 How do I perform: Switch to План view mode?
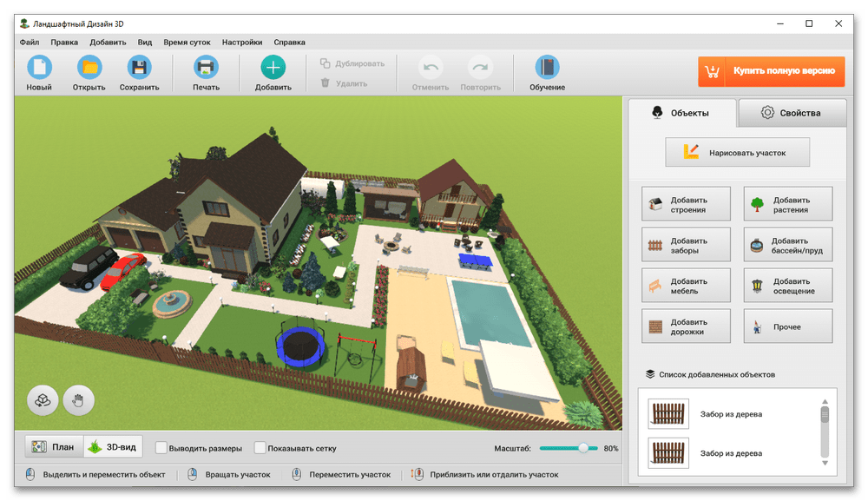pyautogui.click(x=54, y=447)
